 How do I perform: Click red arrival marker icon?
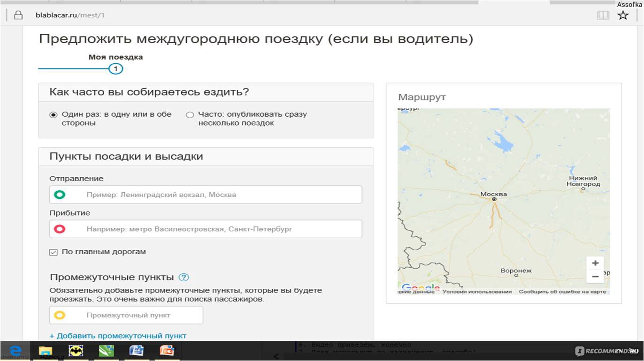pyautogui.click(x=60, y=229)
